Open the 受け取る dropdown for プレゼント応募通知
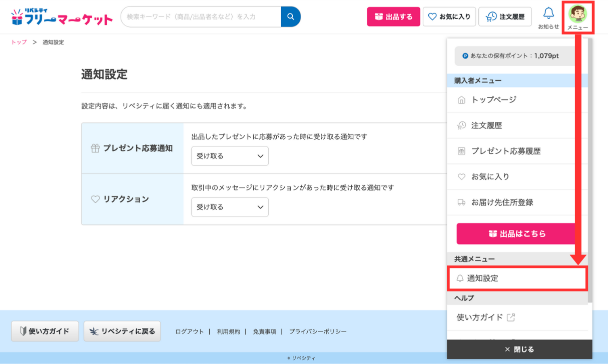This screenshot has height=364, width=608. point(230,156)
